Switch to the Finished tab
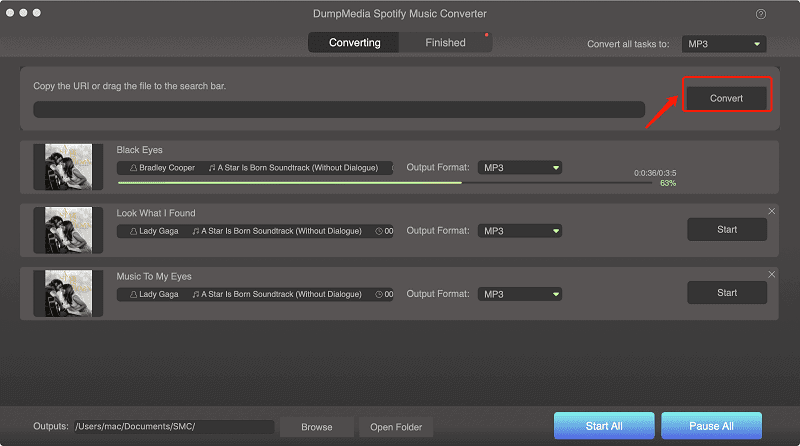Viewport: 800px width, 446px height. [445, 43]
